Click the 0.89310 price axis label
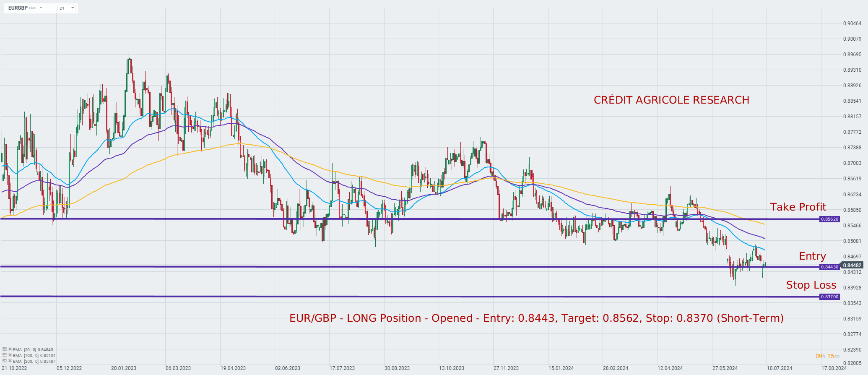This screenshot has height=375, width=868. point(852,70)
